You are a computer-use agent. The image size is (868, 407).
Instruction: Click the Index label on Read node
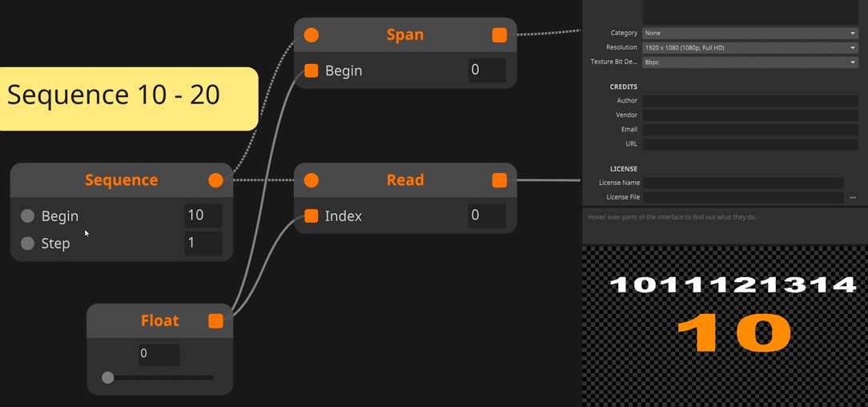click(344, 216)
